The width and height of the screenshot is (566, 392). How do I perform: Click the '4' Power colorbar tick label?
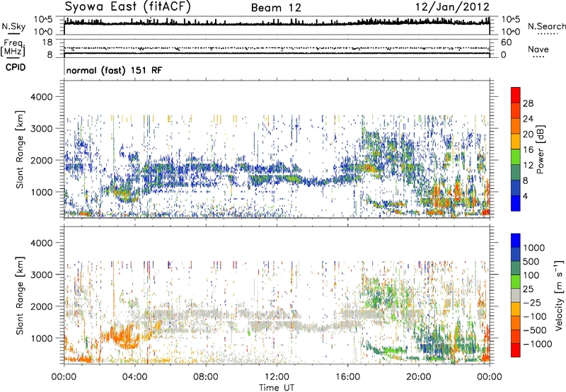tap(526, 197)
